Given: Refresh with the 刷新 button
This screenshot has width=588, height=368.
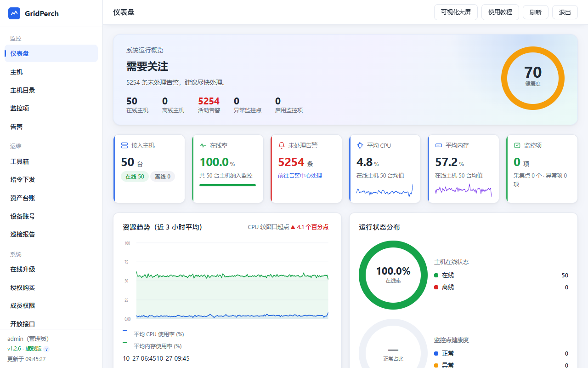Looking at the screenshot, I should click(536, 12).
